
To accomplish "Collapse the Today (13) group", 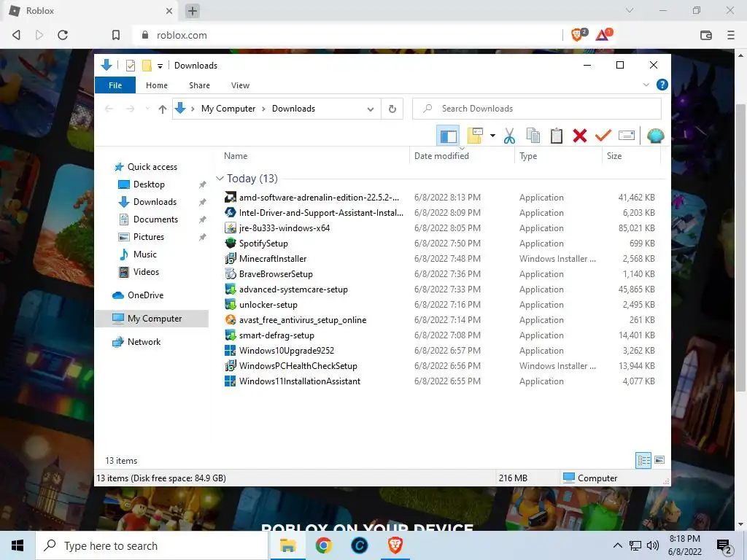I will pos(220,179).
